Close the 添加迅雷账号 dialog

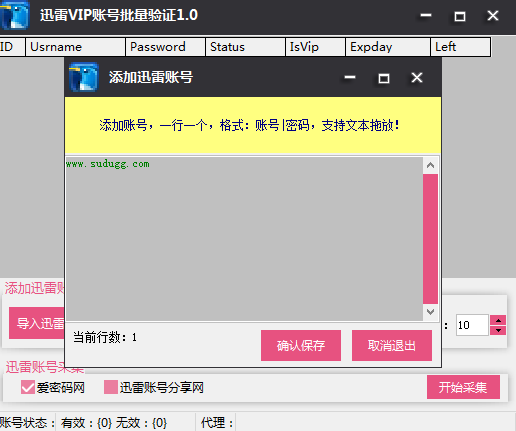(x=417, y=78)
